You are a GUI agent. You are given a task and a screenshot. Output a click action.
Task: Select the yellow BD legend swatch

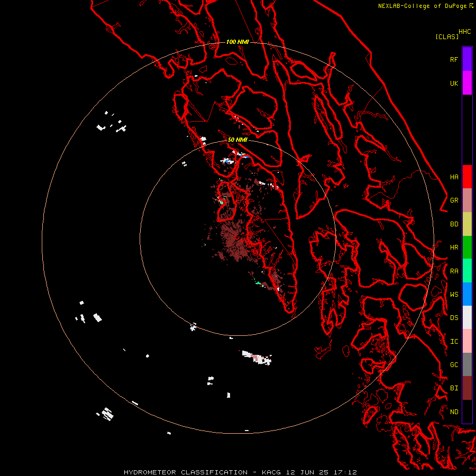point(467,224)
